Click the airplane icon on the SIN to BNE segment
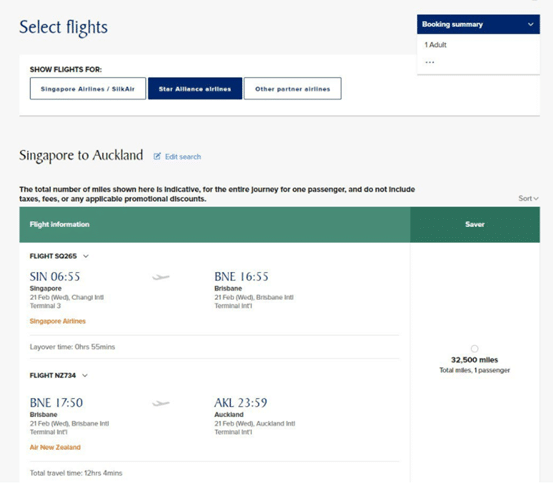 [161, 277]
